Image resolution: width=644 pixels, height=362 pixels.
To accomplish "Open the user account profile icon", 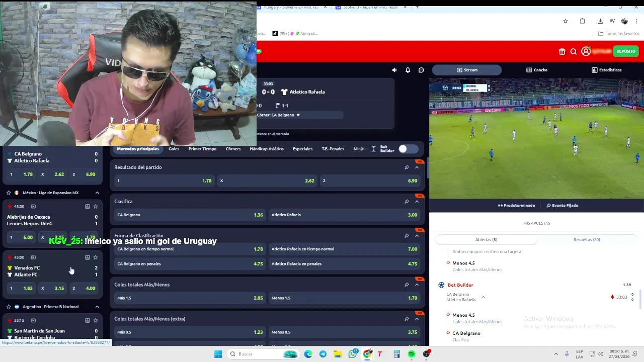I will tap(586, 51).
